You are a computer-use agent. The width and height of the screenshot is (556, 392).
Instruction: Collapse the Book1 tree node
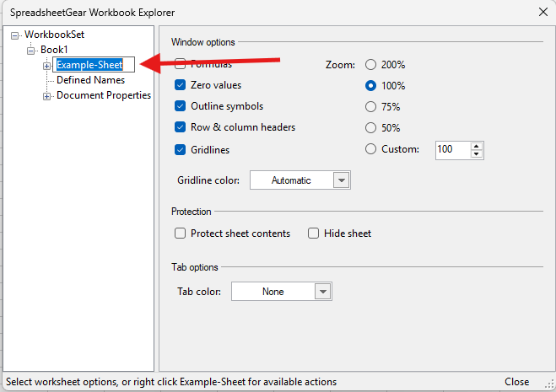tap(31, 51)
